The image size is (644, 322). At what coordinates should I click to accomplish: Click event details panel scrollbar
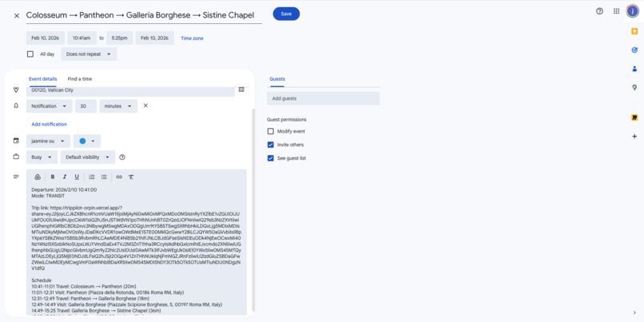(x=253, y=209)
